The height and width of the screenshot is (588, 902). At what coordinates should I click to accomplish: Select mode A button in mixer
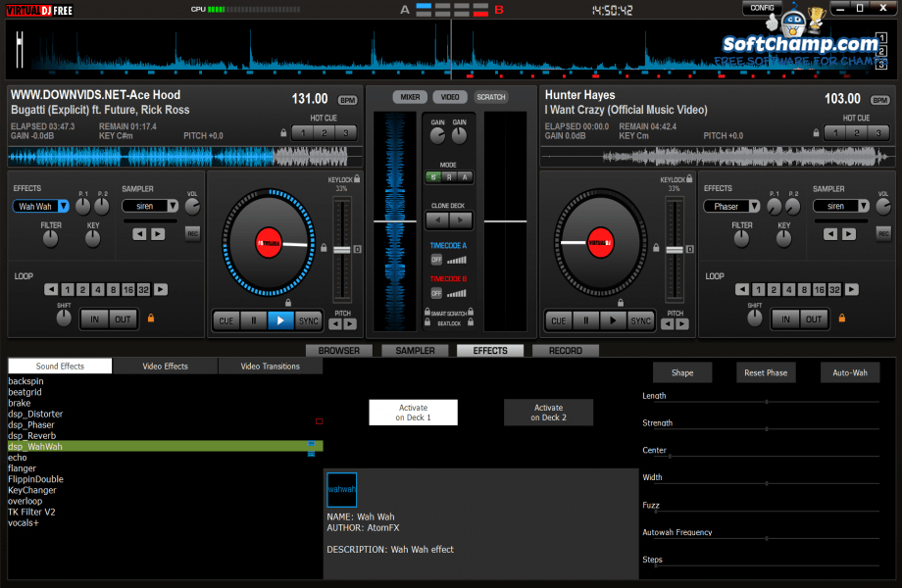coord(465,177)
